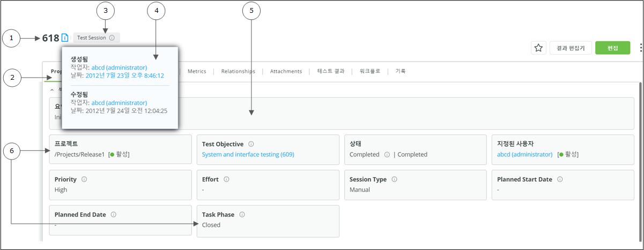
Task: Mark item as favorite with star icon
Action: [538, 48]
